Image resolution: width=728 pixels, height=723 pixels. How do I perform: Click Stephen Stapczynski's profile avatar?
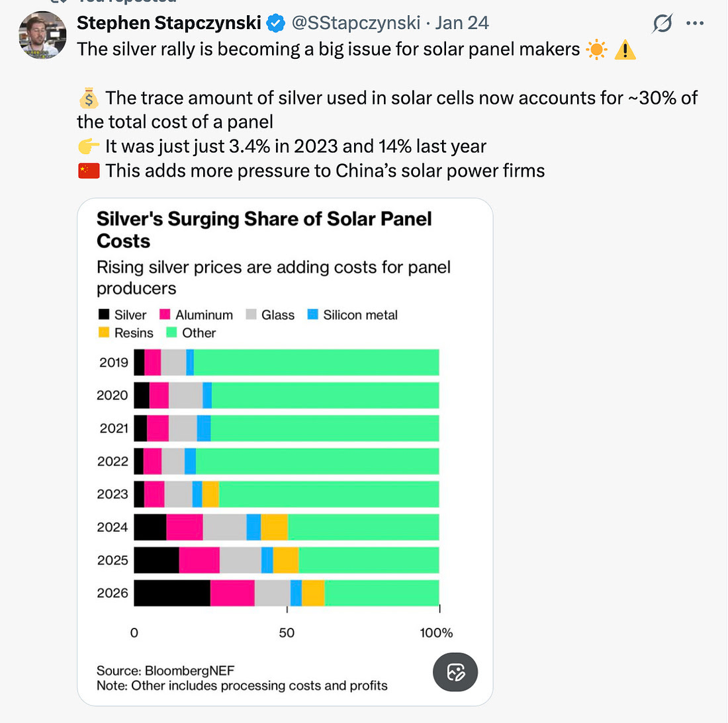coord(42,34)
